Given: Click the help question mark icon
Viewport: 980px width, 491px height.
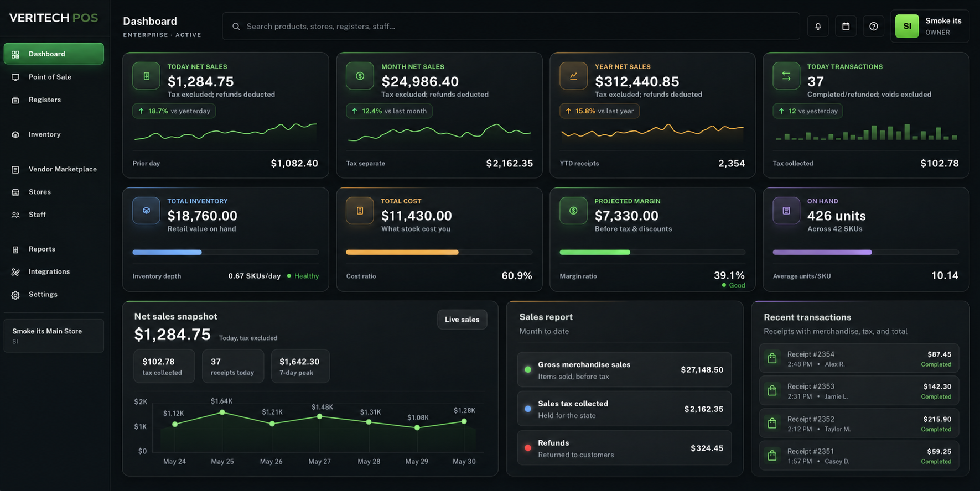Looking at the screenshot, I should coord(873,26).
